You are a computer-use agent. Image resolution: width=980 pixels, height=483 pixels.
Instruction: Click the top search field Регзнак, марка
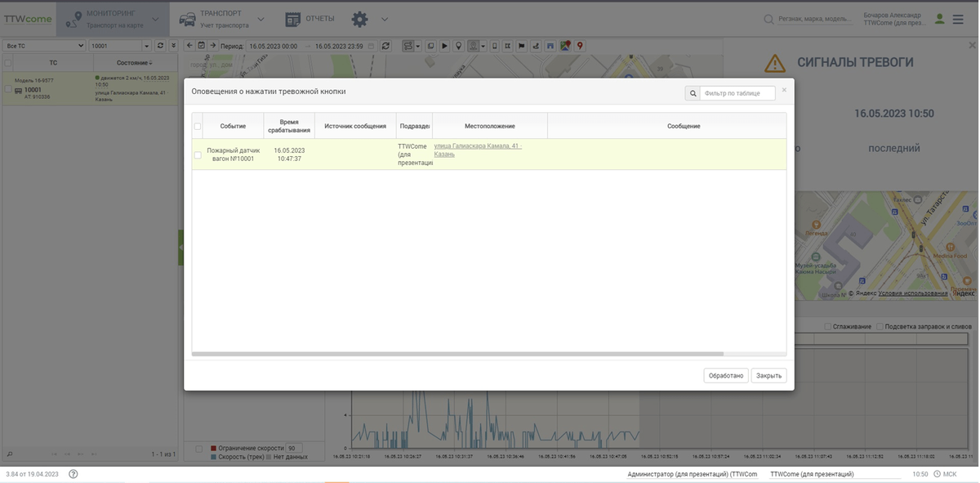(817, 19)
